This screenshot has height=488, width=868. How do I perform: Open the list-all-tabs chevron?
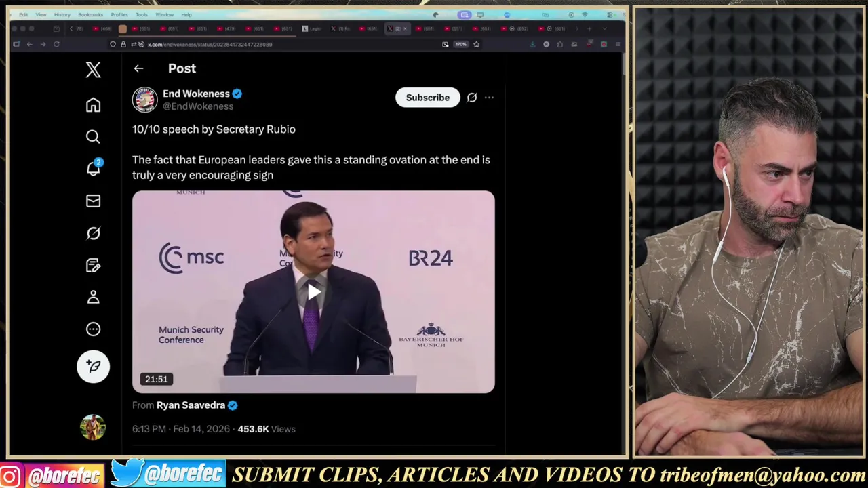[x=604, y=28]
